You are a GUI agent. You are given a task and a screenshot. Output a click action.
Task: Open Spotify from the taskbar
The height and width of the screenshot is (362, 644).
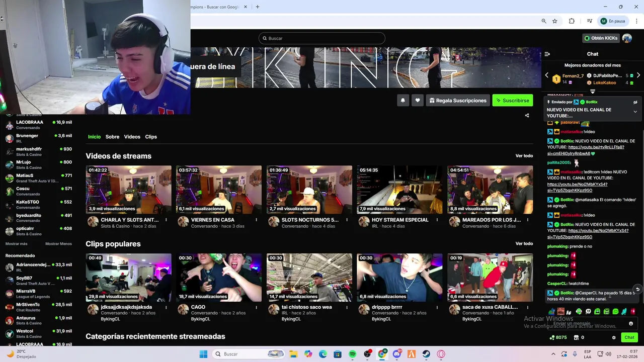coord(352,354)
